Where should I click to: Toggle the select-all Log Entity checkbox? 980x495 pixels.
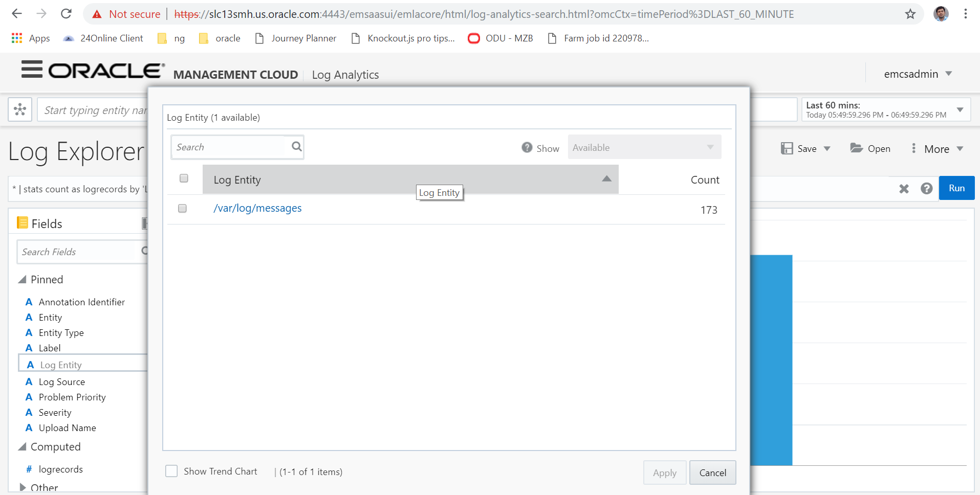184,178
